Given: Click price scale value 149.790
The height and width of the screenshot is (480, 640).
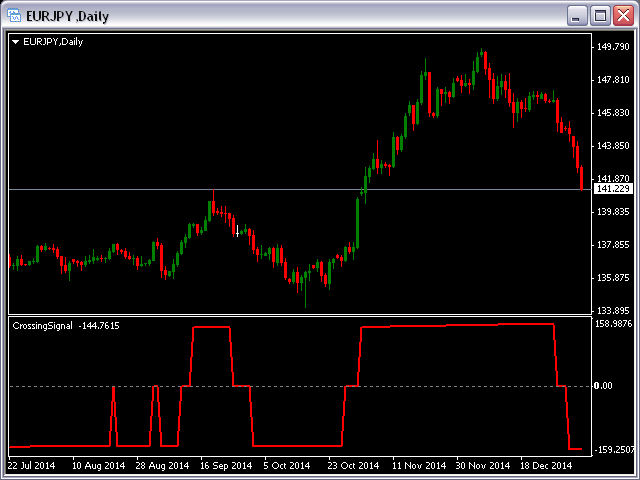Looking at the screenshot, I should (613, 47).
